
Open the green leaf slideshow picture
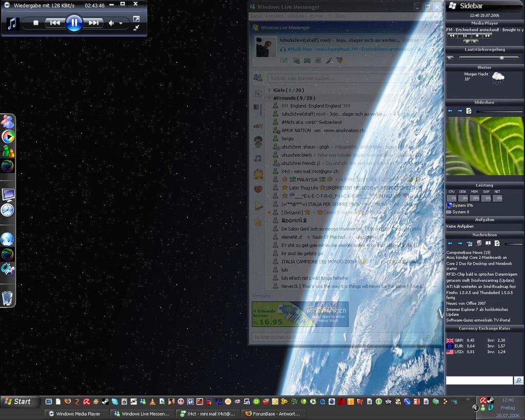pyautogui.click(x=484, y=146)
